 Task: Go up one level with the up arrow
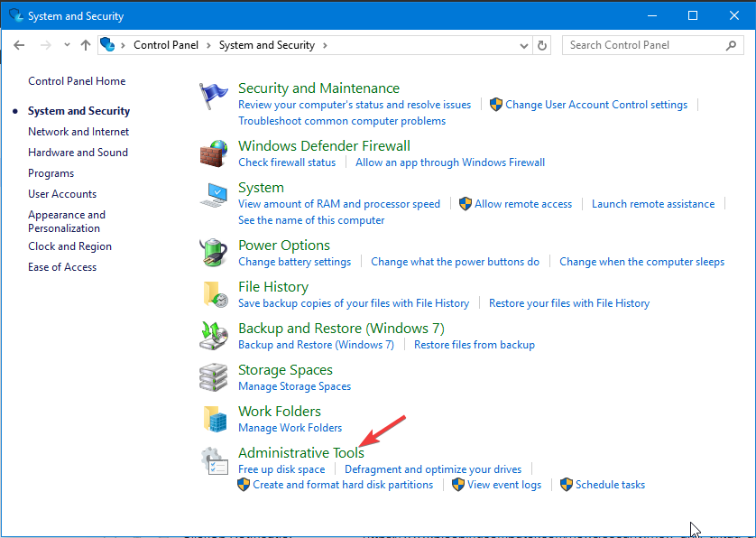coord(86,45)
